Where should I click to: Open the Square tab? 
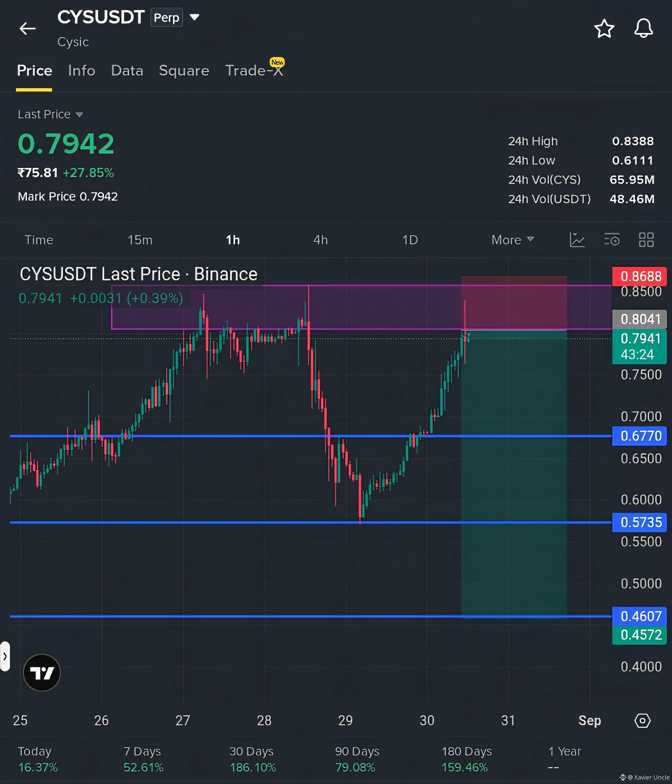[x=184, y=70]
